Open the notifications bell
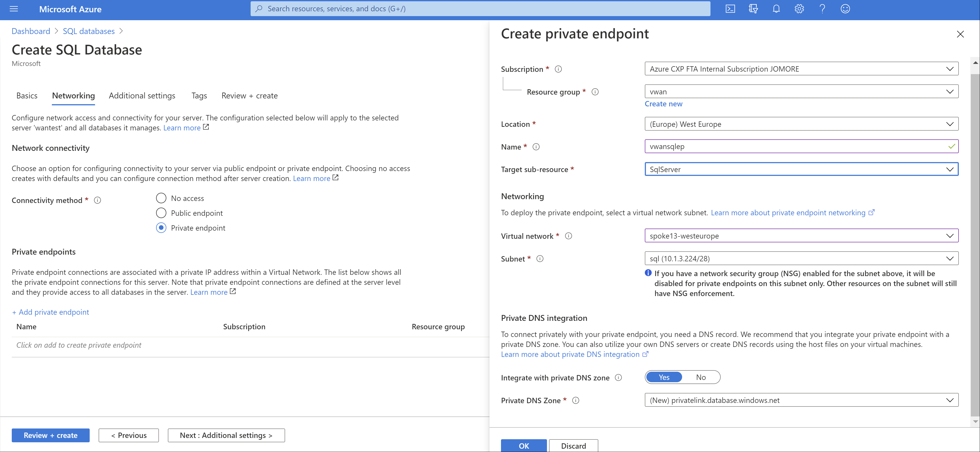This screenshot has height=452, width=980. click(776, 9)
